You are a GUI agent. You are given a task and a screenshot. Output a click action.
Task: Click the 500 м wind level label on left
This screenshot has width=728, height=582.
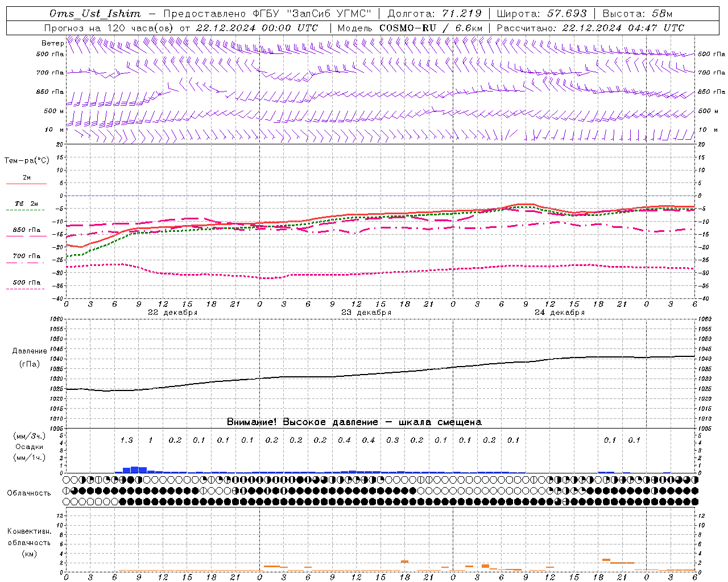pyautogui.click(x=54, y=111)
